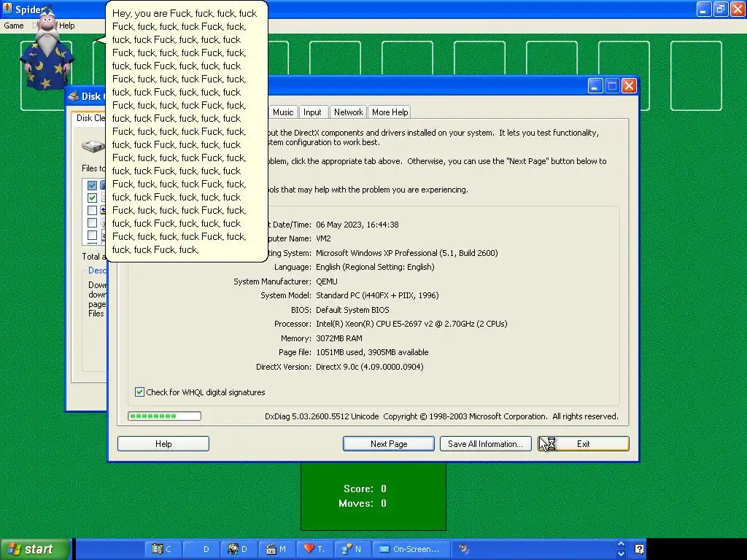This screenshot has width=747, height=560.
Task: Check the third Disk Cleanup file checkbox
Action: pos(93,210)
